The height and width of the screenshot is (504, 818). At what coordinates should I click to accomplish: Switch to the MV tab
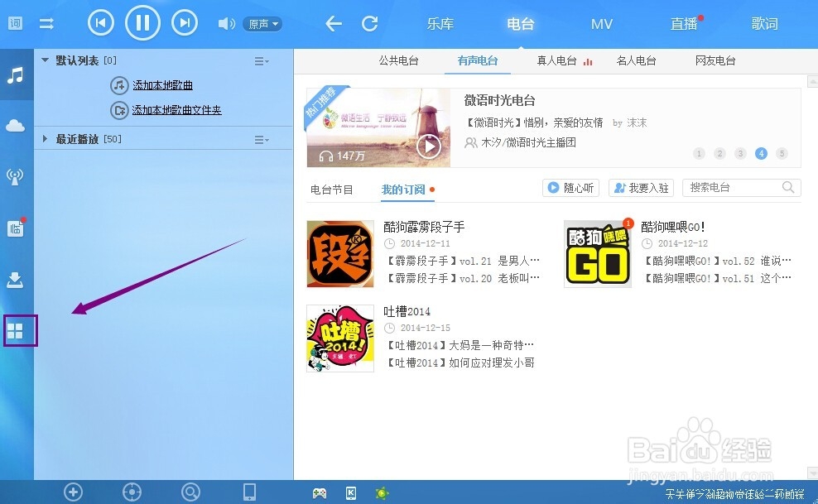[602, 24]
